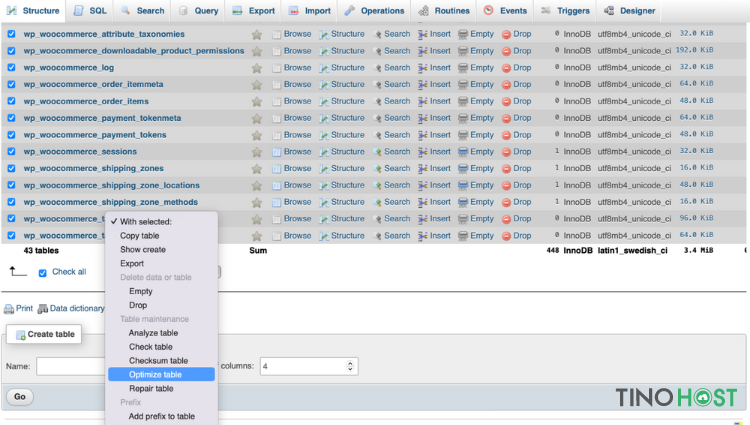Screen dimensions: 750x425
Task: Choose Empty in the With selected list
Action: 161,291
